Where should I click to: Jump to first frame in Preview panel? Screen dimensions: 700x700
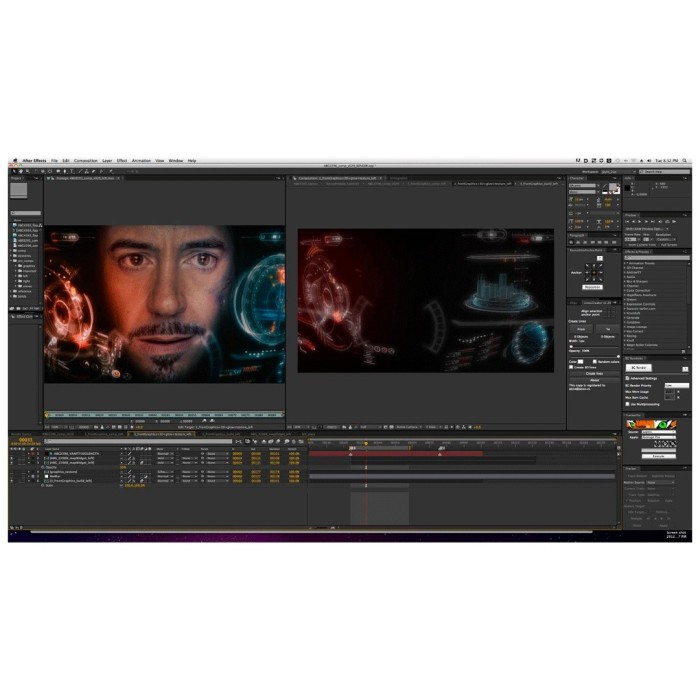pyautogui.click(x=627, y=221)
